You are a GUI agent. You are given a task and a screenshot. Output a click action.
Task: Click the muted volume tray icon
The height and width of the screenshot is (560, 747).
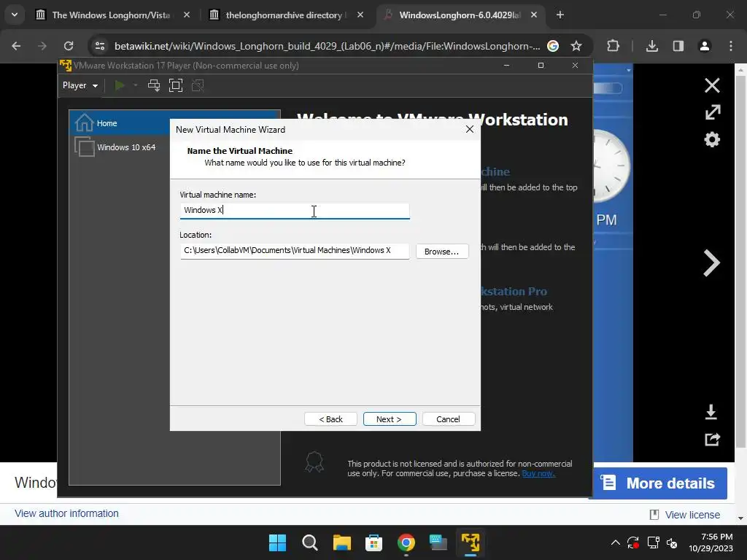tap(672, 542)
